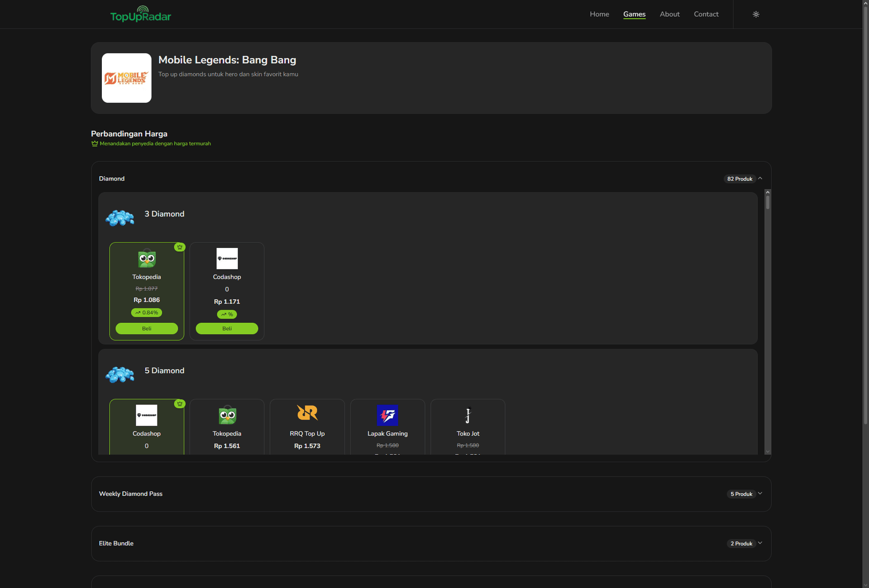
Task: Click the Mobile Legends: Bang Bang title
Action: tap(227, 60)
